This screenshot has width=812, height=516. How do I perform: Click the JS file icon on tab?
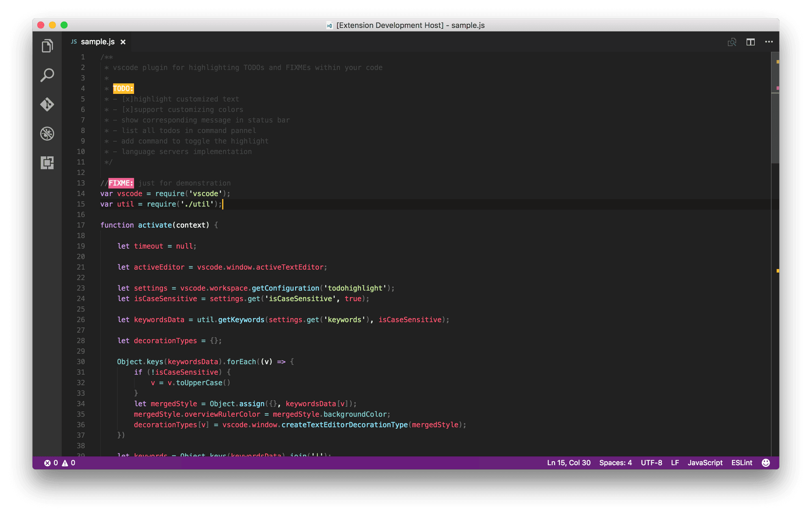point(74,41)
